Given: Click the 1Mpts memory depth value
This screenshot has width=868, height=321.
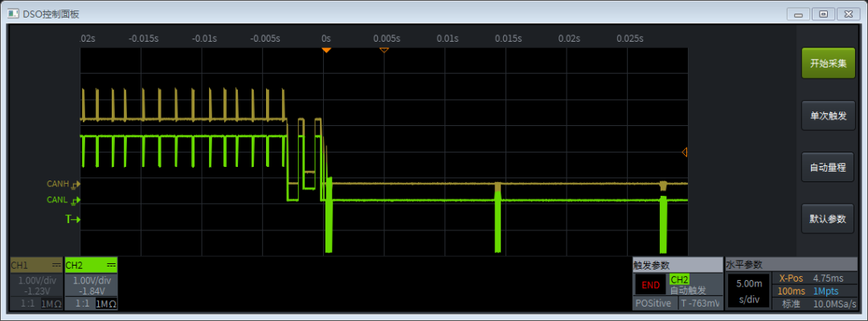Looking at the screenshot, I should (825, 291).
